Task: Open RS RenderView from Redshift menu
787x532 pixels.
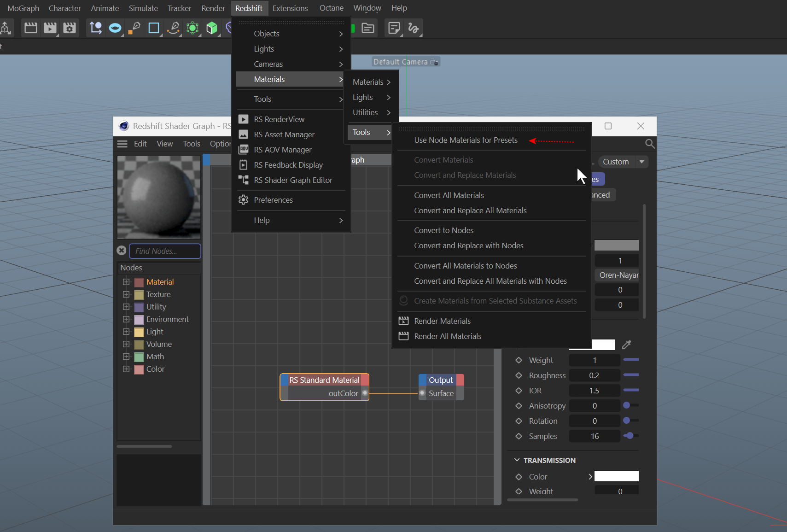Action: [x=291, y=119]
